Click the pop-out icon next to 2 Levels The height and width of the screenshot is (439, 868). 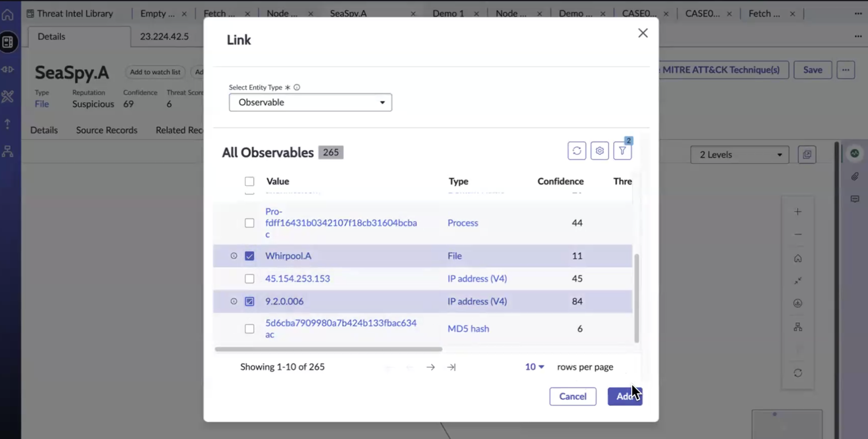pyautogui.click(x=807, y=155)
